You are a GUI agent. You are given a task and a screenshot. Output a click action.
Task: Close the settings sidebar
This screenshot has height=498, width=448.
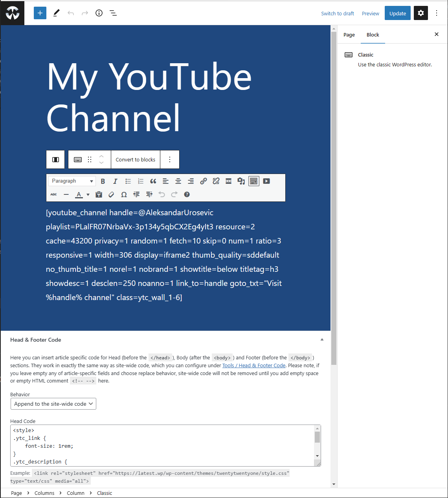click(x=437, y=35)
